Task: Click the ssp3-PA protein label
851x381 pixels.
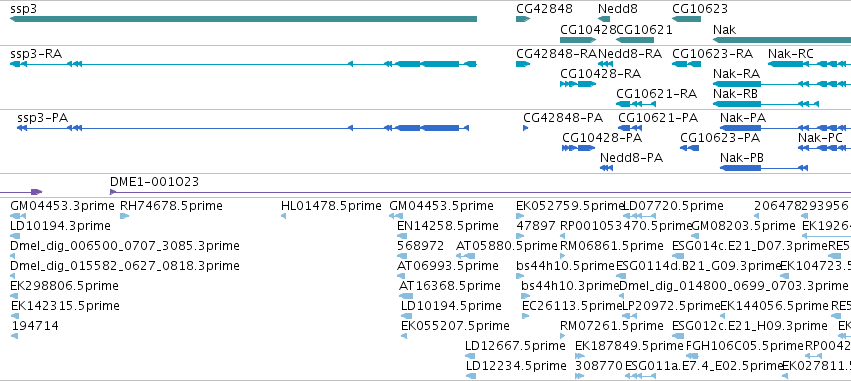Action: (x=42, y=118)
